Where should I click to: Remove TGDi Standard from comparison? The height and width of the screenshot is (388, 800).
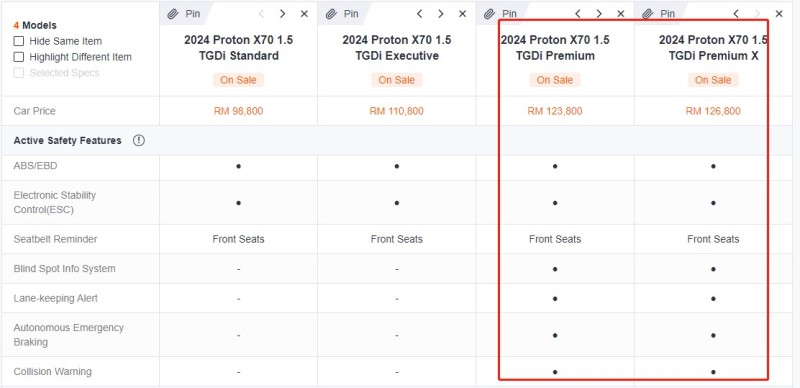tap(304, 14)
